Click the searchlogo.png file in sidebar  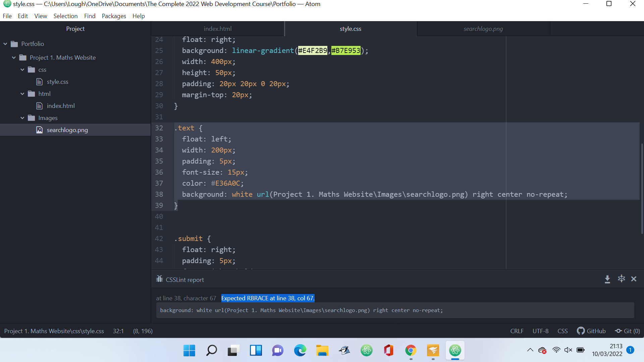click(x=67, y=129)
